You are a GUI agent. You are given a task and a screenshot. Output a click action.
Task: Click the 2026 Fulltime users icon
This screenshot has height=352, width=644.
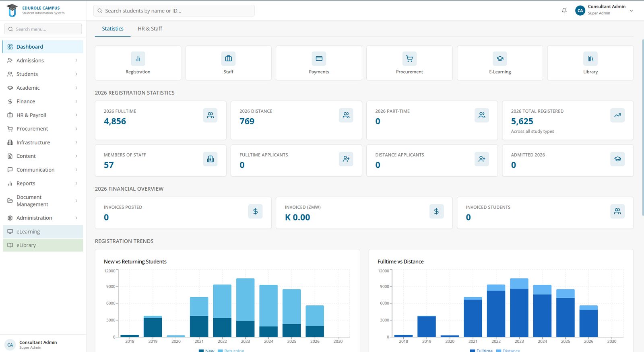[x=211, y=115]
